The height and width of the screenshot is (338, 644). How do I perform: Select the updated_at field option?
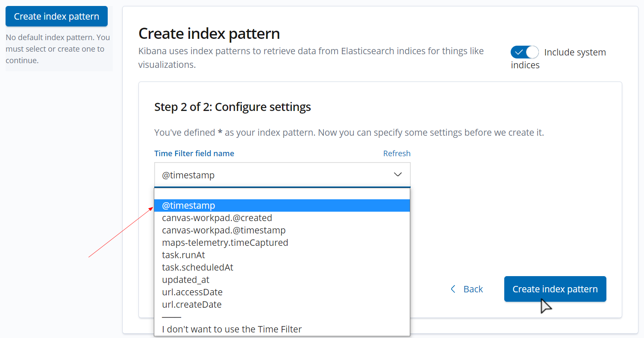[185, 280]
